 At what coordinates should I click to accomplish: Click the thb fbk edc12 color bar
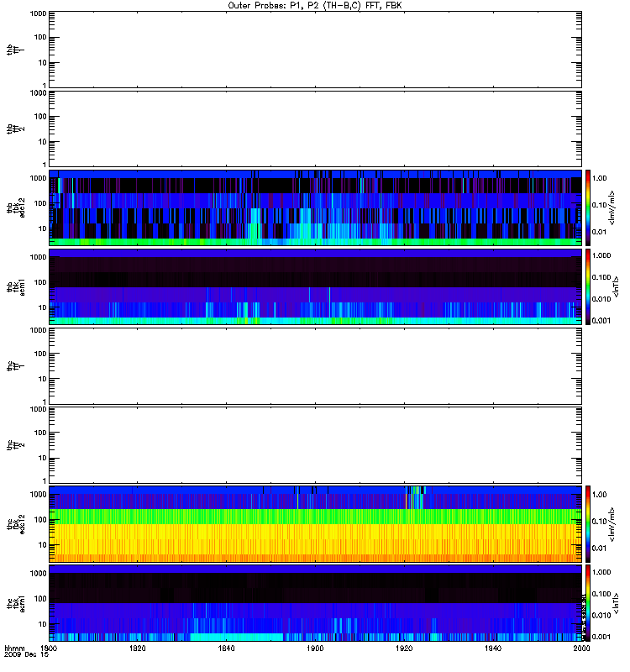tap(588, 207)
